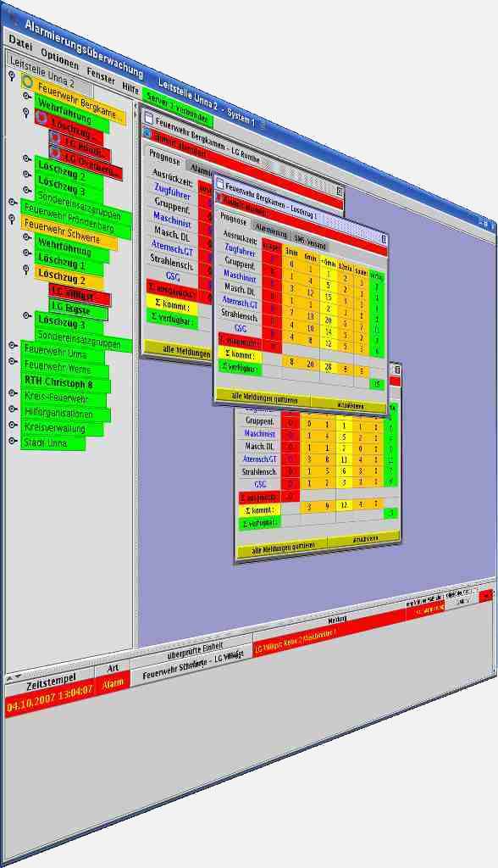Open the Optionen menu

[x=60, y=58]
